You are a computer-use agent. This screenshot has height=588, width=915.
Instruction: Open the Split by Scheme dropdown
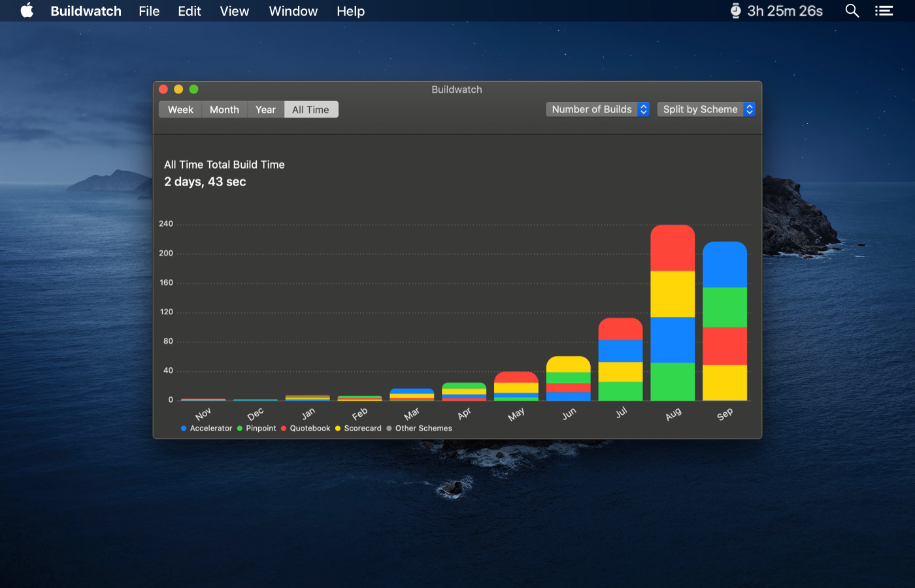[x=707, y=109]
